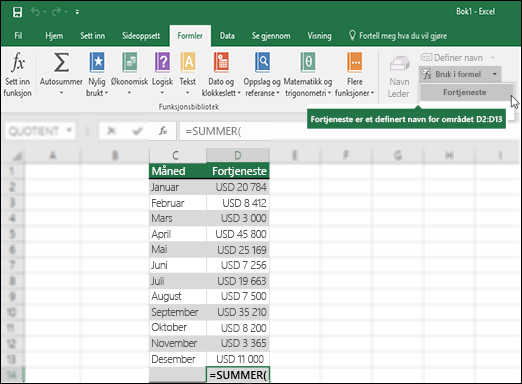Click the Undo arrow icon
Viewport: 522px width, 384px height.
[35, 12]
